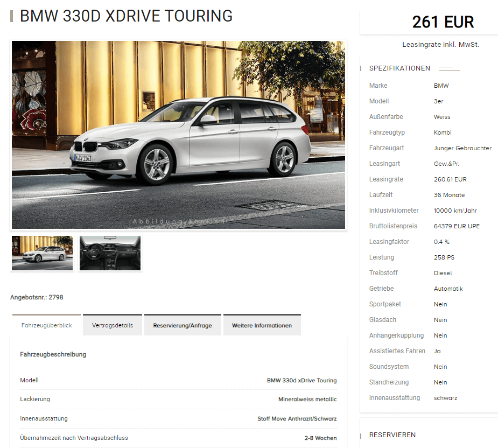This screenshot has width=498, height=448.
Task: Click the Modell value '3er'
Action: tap(438, 101)
